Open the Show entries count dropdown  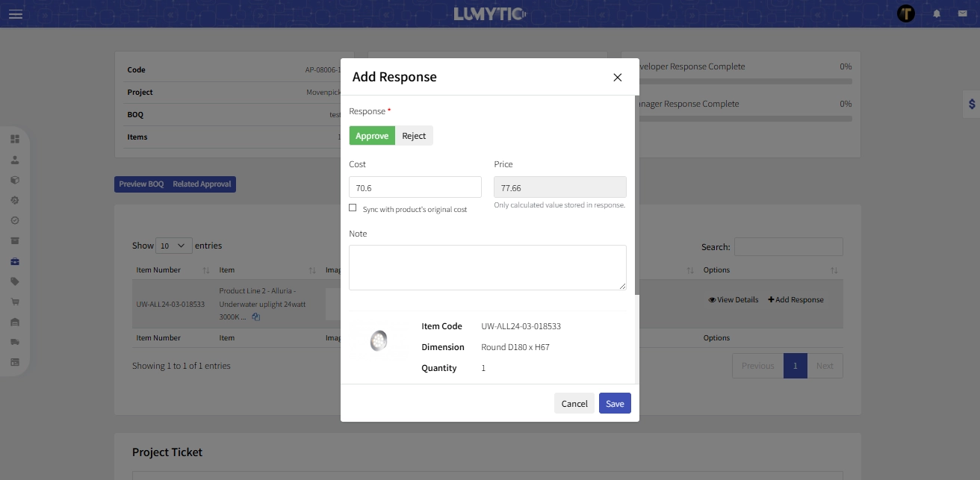pyautogui.click(x=173, y=246)
